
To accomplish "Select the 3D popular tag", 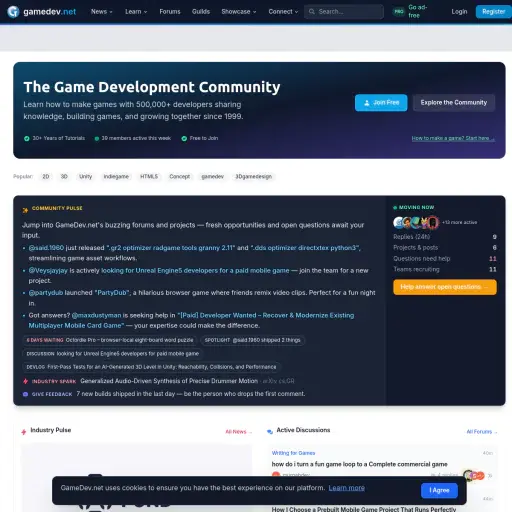I will point(64,177).
